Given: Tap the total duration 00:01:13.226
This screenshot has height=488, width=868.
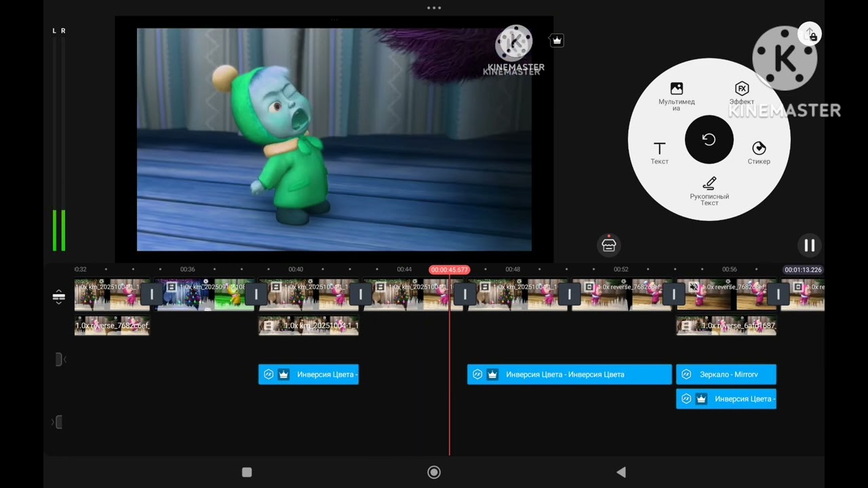Looking at the screenshot, I should 804,270.
